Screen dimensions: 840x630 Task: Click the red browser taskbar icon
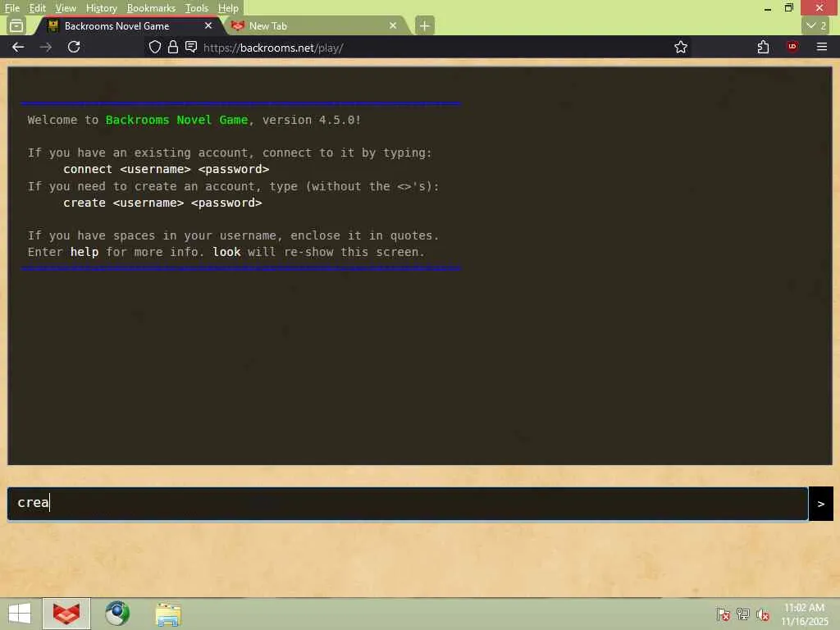point(66,614)
